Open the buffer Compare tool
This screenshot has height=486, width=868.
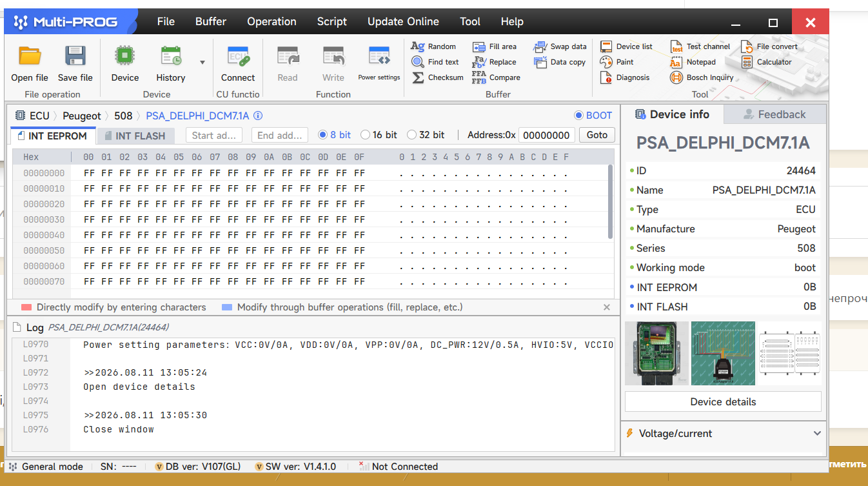[497, 77]
